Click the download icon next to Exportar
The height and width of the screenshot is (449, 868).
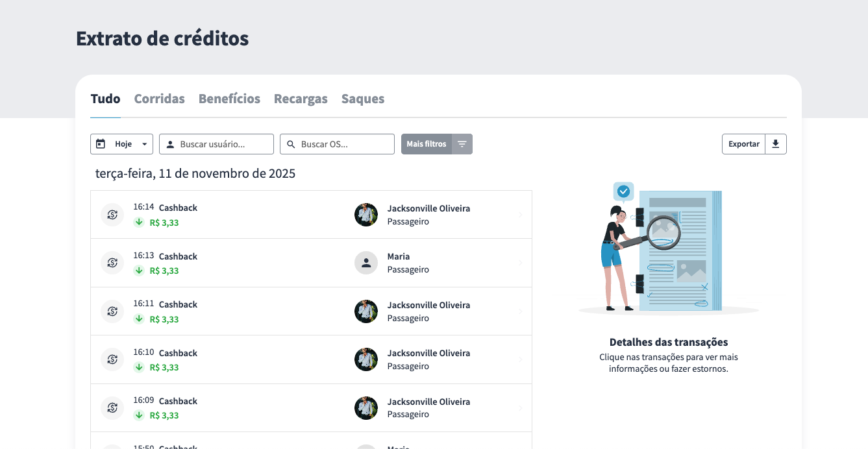pyautogui.click(x=775, y=144)
